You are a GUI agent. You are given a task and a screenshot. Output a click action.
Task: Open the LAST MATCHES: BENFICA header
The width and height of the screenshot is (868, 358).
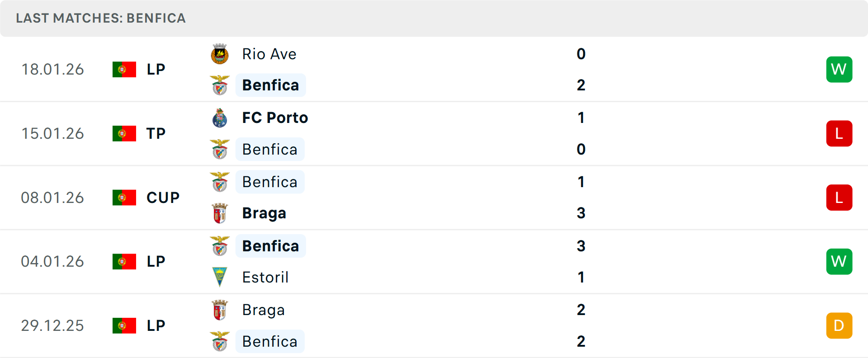tap(100, 18)
